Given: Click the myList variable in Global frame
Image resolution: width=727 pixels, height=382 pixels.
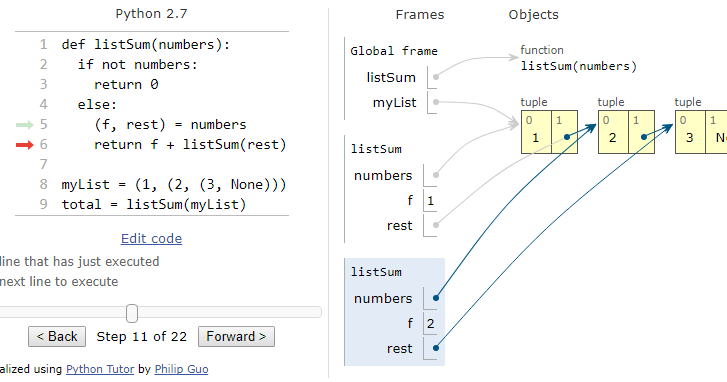Looking at the screenshot, I should click(395, 102).
